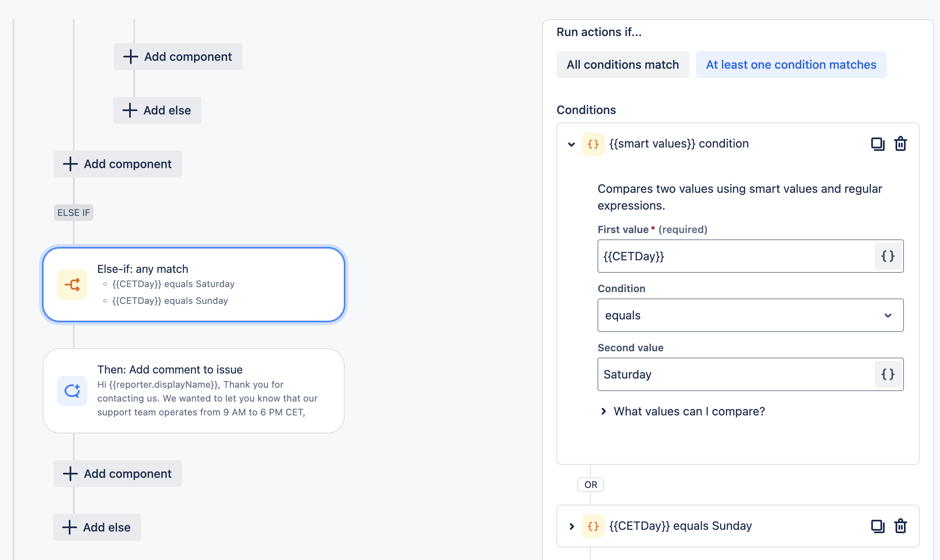Expand the CETDay equals Sunday condition
The width and height of the screenshot is (940, 560).
tap(571, 526)
